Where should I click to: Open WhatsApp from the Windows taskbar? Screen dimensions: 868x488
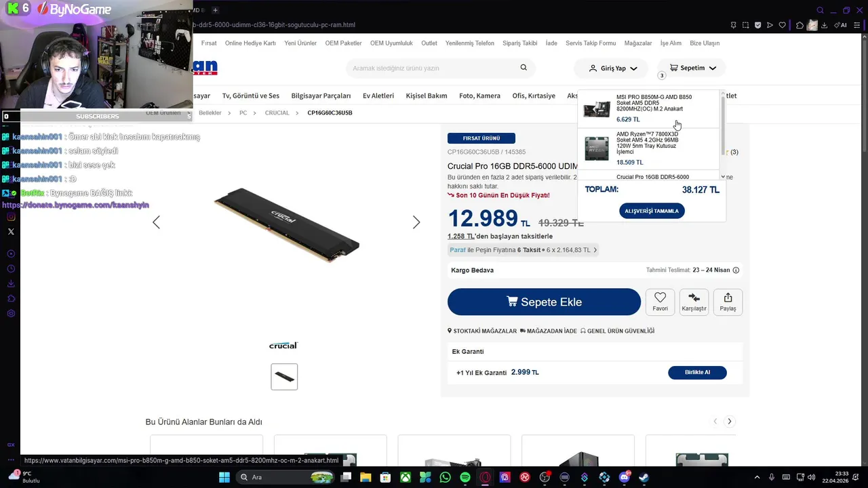[x=445, y=477]
